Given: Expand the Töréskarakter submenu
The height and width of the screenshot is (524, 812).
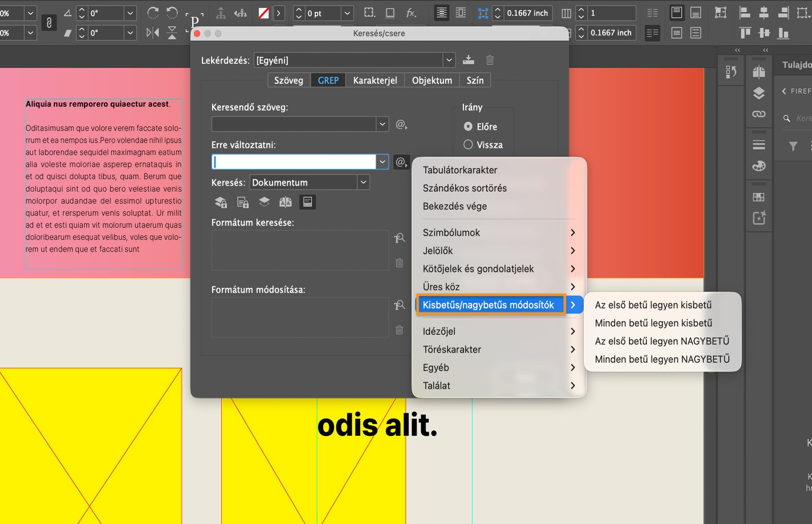Looking at the screenshot, I should [x=499, y=350].
